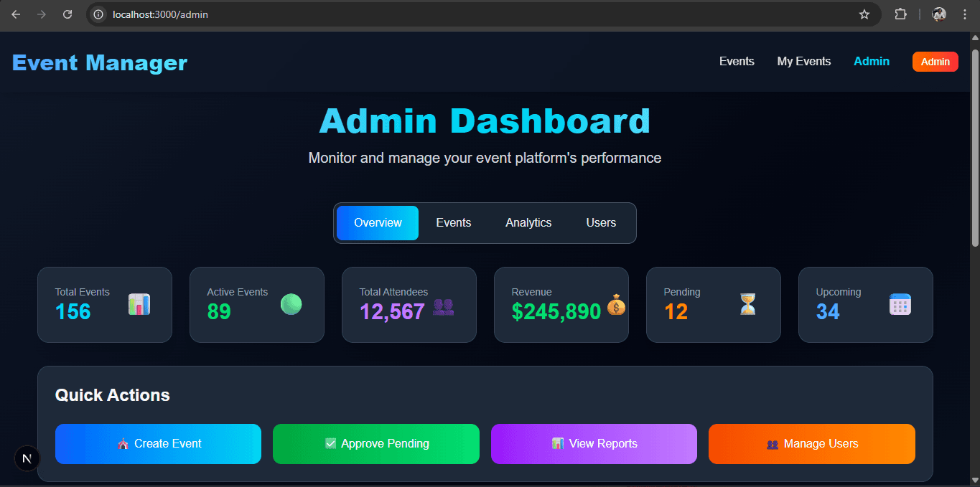980x487 pixels.
Task: Click the hourglass icon on Pending card
Action: pyautogui.click(x=747, y=304)
